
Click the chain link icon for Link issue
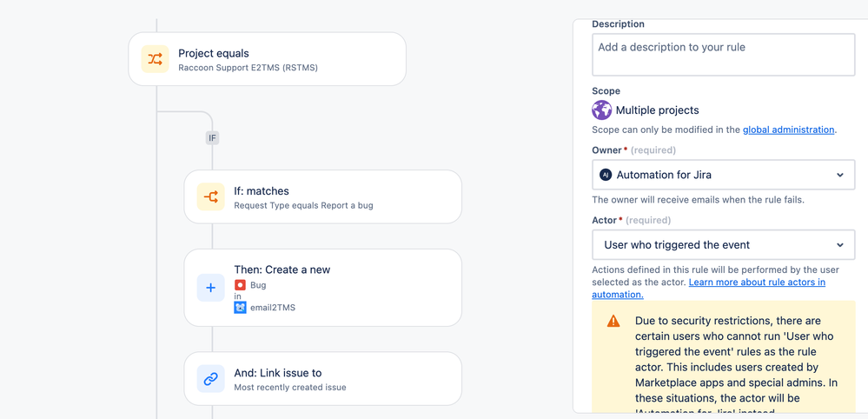(211, 379)
